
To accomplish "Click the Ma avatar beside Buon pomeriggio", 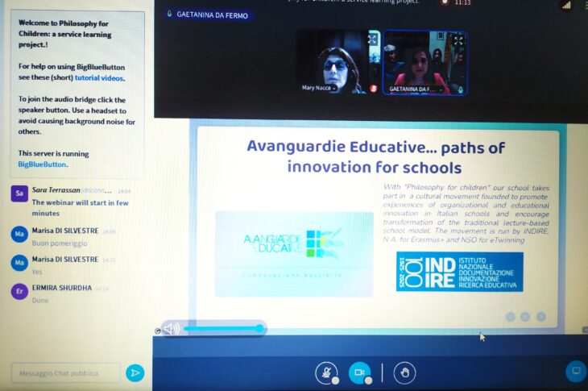I will (19, 234).
